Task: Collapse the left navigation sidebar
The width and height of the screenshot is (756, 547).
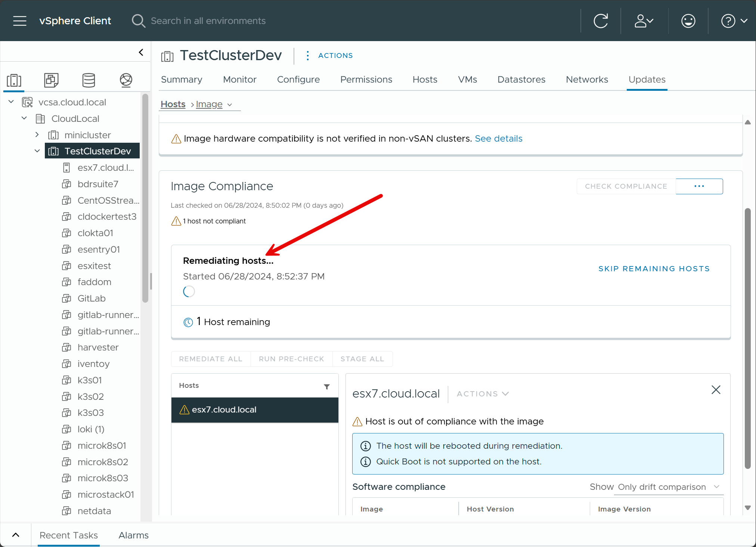Action: pyautogui.click(x=141, y=52)
